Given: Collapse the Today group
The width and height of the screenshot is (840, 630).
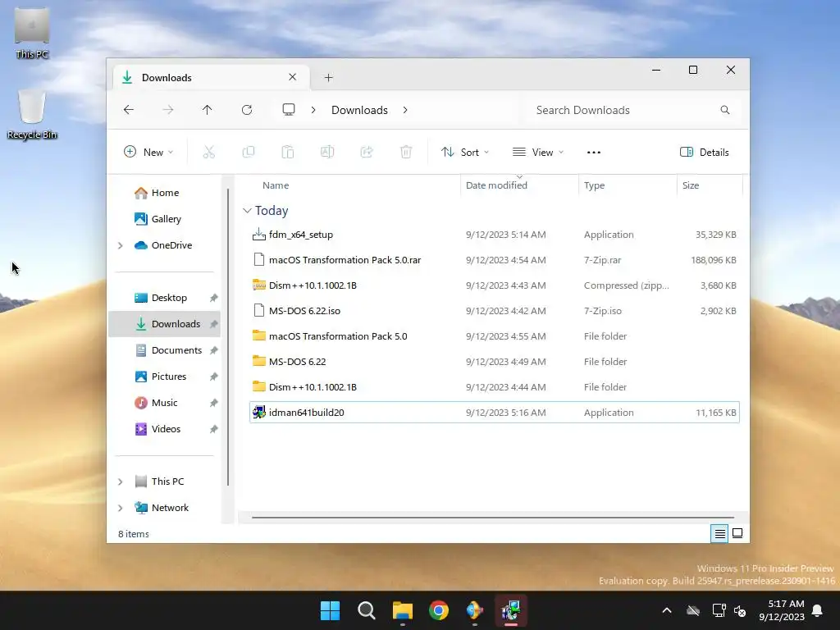Looking at the screenshot, I should click(x=247, y=211).
